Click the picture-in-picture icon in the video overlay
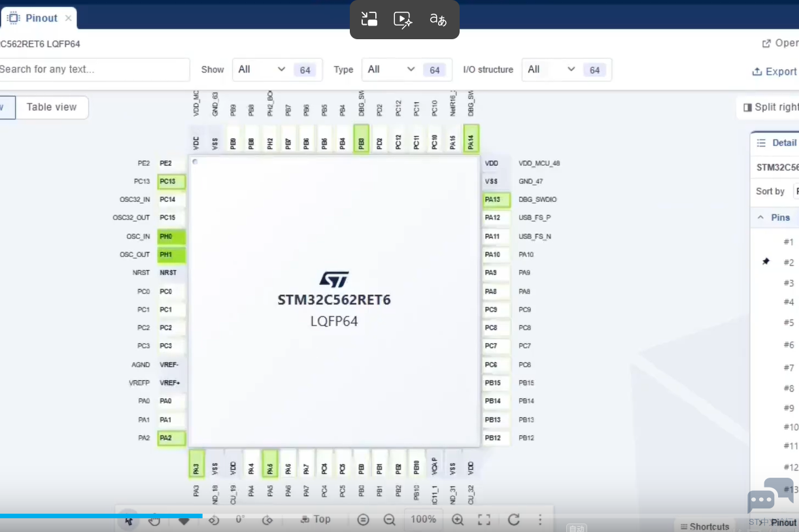 coord(369,20)
